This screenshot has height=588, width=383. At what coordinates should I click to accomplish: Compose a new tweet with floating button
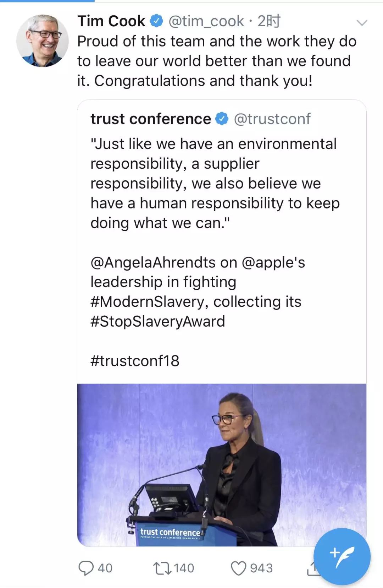[342, 556]
